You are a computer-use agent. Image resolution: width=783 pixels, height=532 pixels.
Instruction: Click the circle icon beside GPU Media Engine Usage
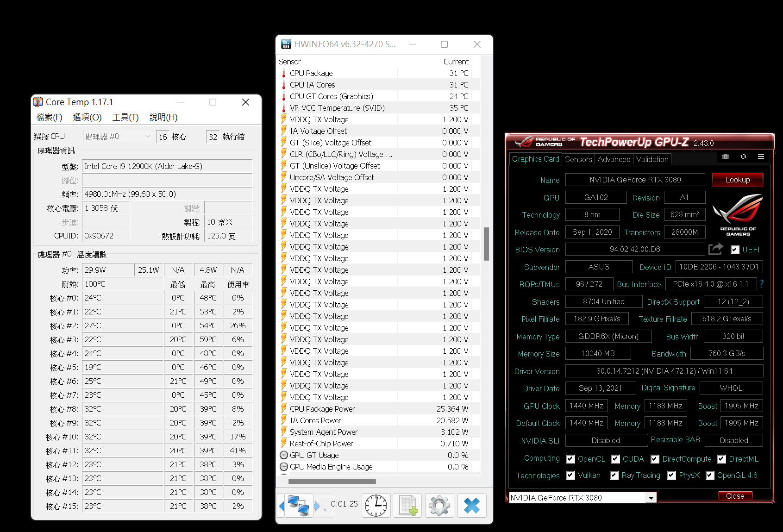tap(284, 467)
